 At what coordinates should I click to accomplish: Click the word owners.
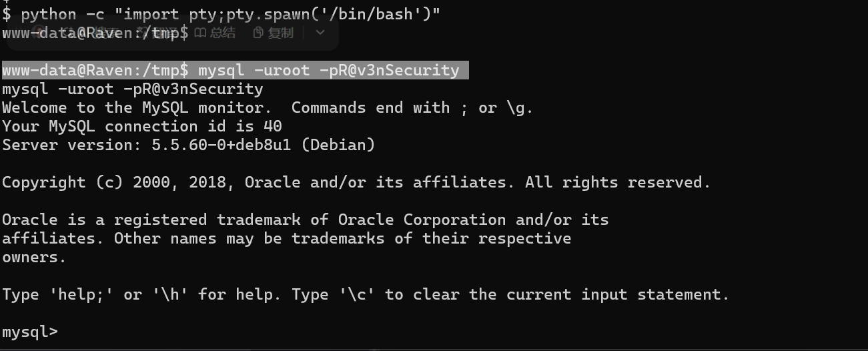[x=34, y=257]
